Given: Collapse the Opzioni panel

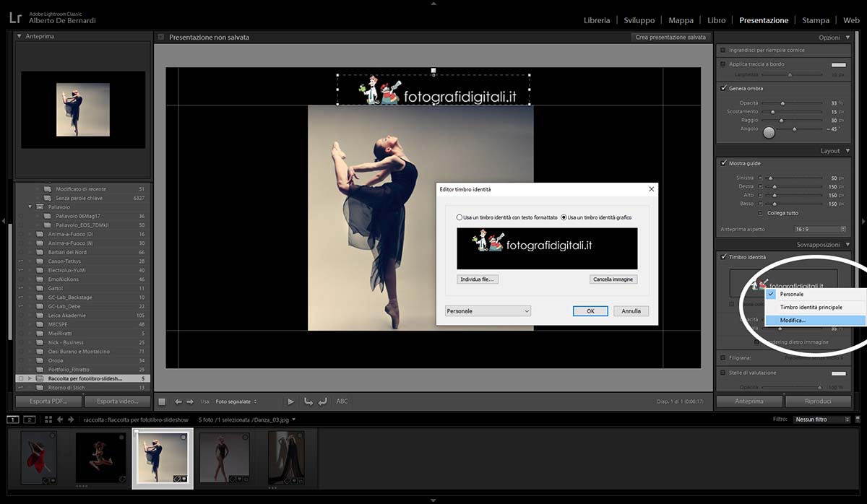Looking at the screenshot, I should [x=847, y=38].
